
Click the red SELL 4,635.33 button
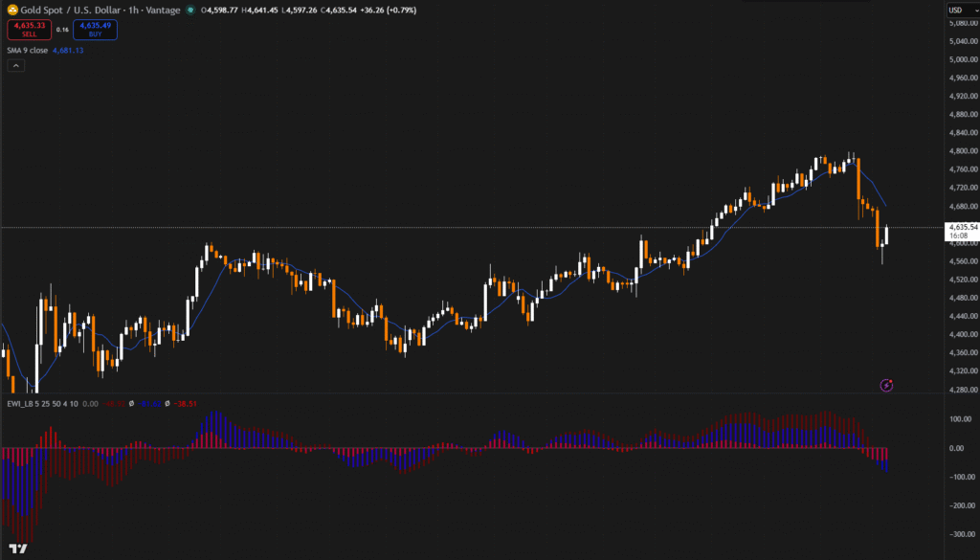tap(30, 30)
